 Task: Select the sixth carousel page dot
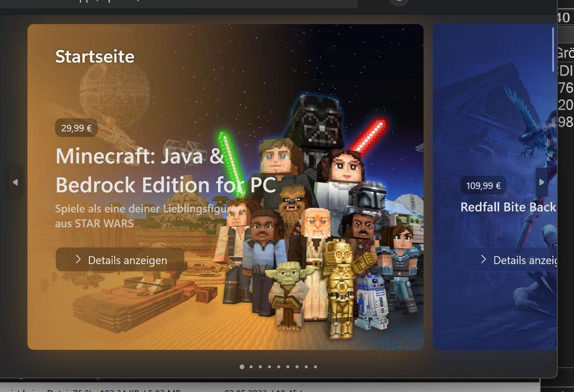tap(288, 367)
